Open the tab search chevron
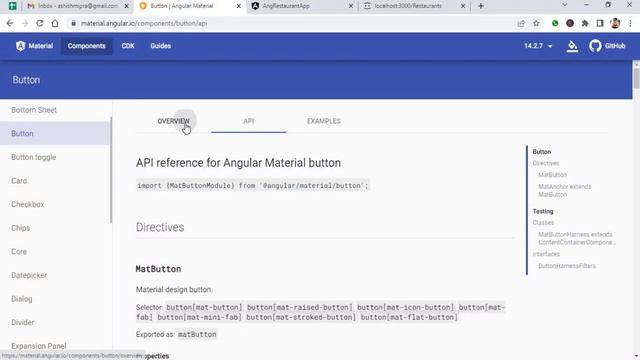This screenshot has height=360, width=640. (x=565, y=5)
